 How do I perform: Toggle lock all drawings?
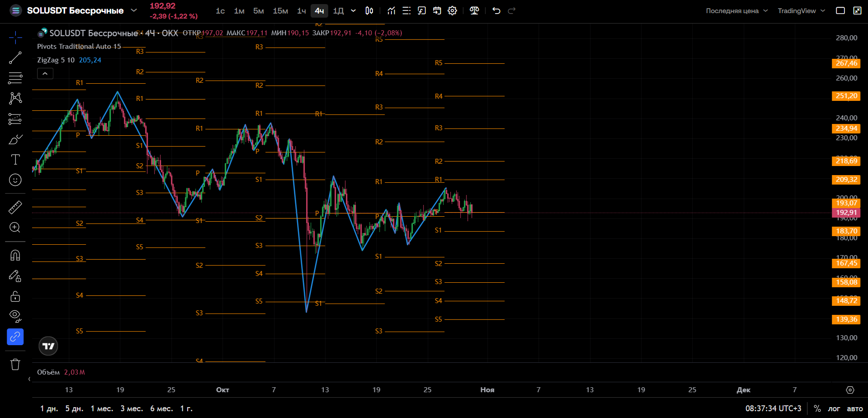(x=15, y=296)
